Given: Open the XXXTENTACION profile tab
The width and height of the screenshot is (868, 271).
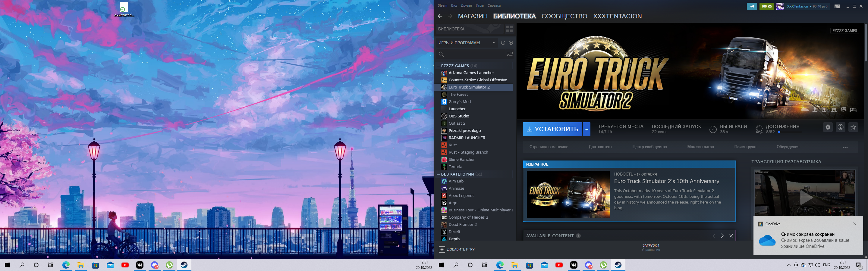Looking at the screenshot, I should coord(617,16).
